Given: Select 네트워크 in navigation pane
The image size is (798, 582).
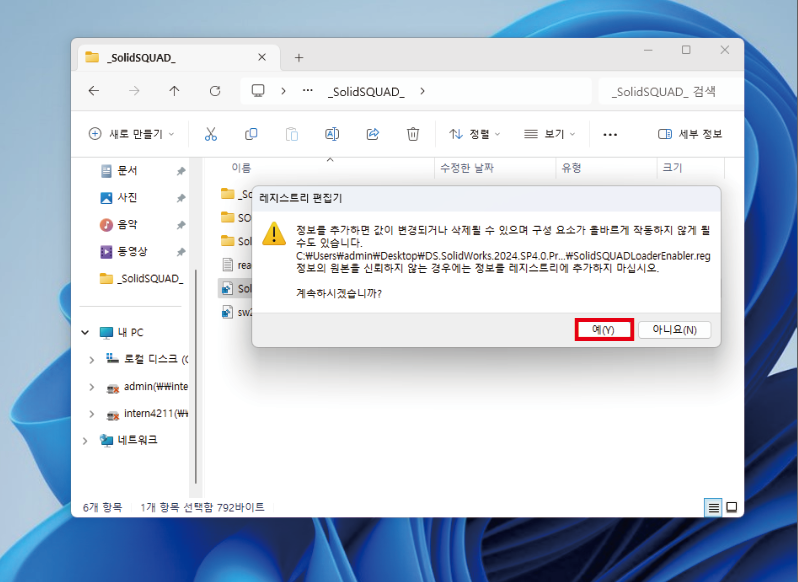Looking at the screenshot, I should [128, 440].
